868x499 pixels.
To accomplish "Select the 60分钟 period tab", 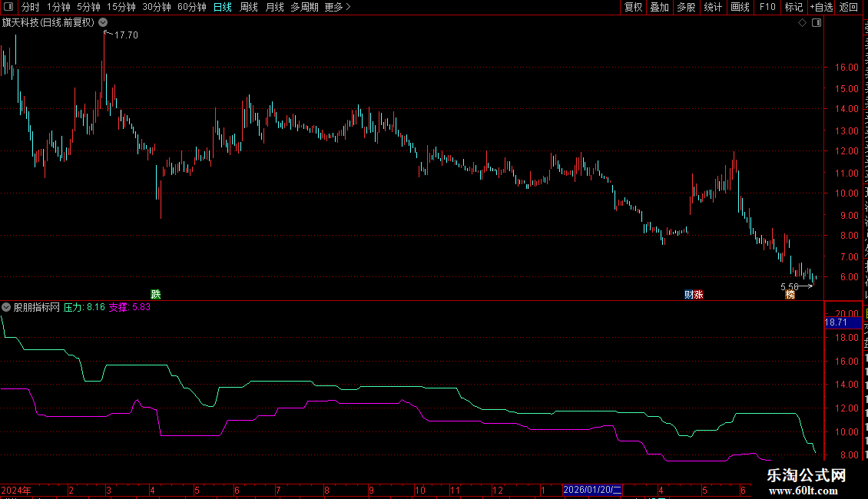I will pos(191,7).
